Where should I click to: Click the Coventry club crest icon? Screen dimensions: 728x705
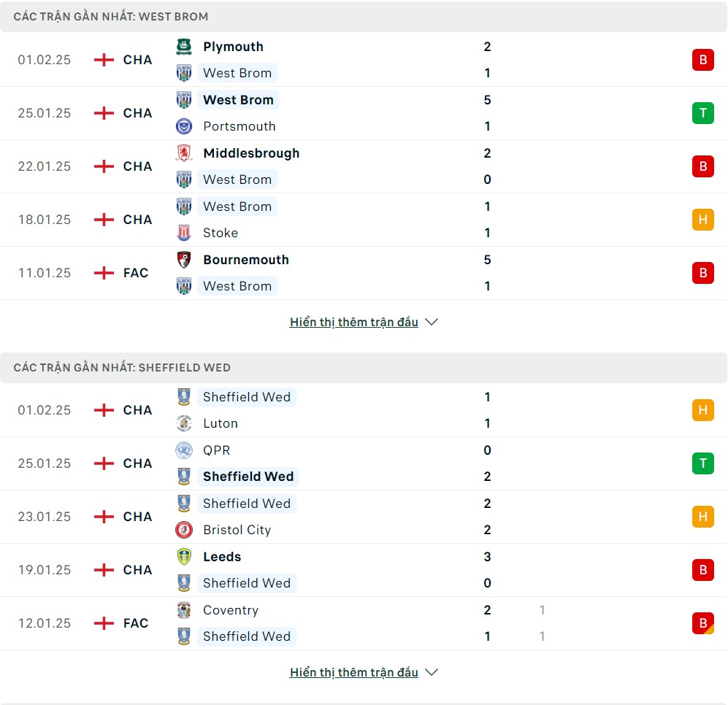point(184,610)
